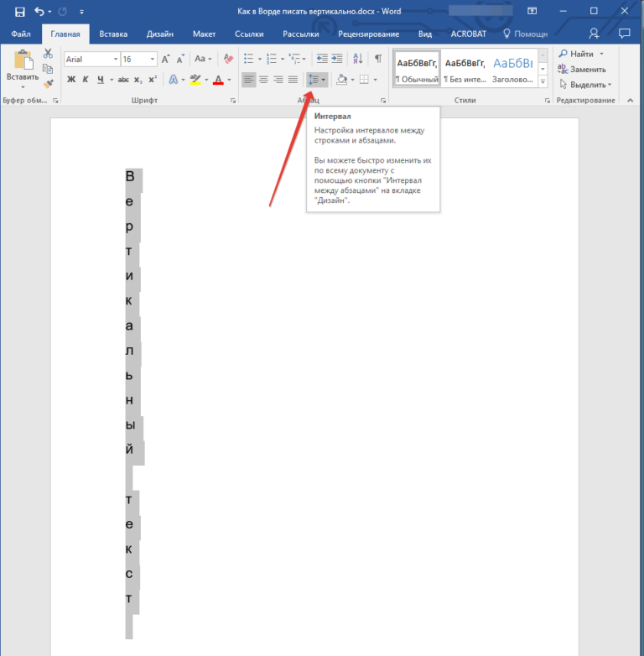
Task: Open the font size 16 dropdown
Action: pos(151,60)
